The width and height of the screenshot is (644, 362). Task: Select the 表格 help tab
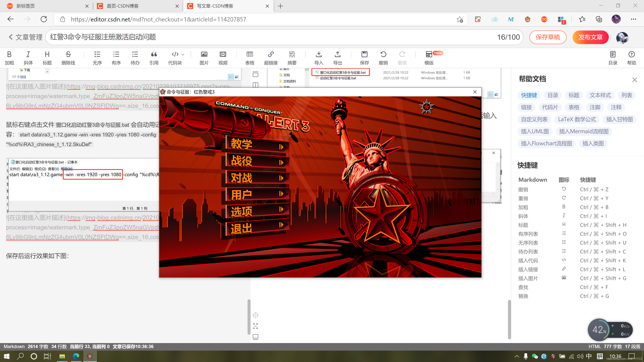click(574, 107)
